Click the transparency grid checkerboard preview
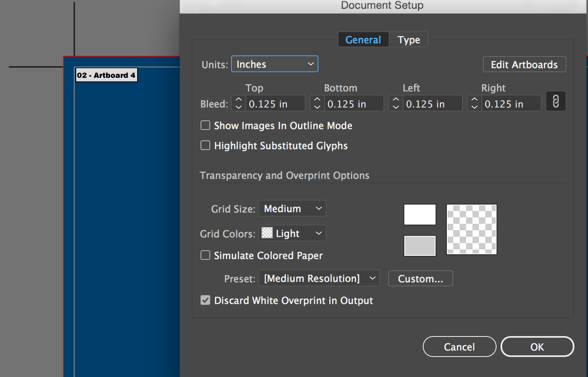The width and height of the screenshot is (588, 377). [x=471, y=229]
